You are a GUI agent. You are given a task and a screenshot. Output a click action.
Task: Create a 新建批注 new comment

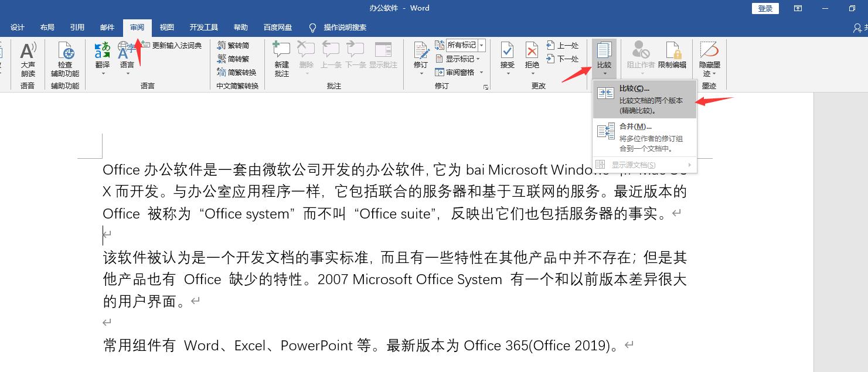pyautogui.click(x=281, y=56)
